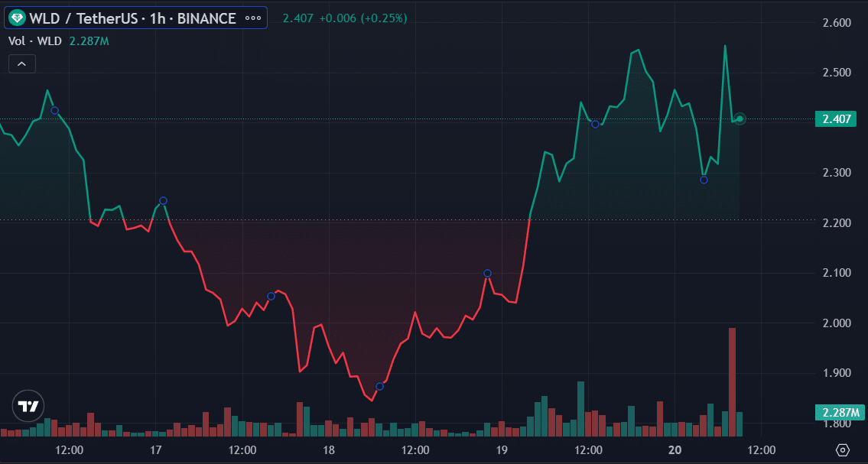Click date label 17 on the time axis
Image resolution: width=868 pixels, height=464 pixels.
point(155,450)
